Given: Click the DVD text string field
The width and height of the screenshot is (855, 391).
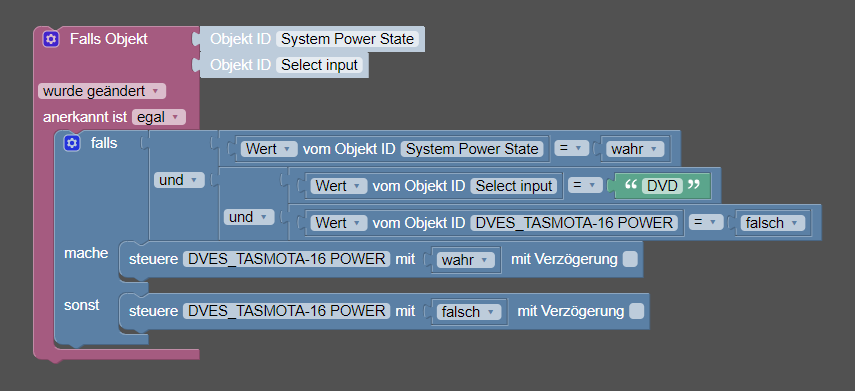Looking at the screenshot, I should 663,186.
